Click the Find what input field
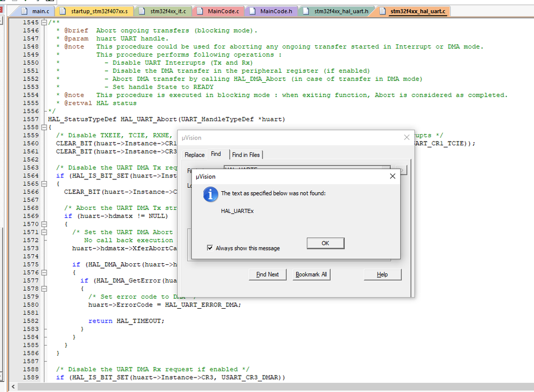This screenshot has height=392, width=534. click(307, 168)
